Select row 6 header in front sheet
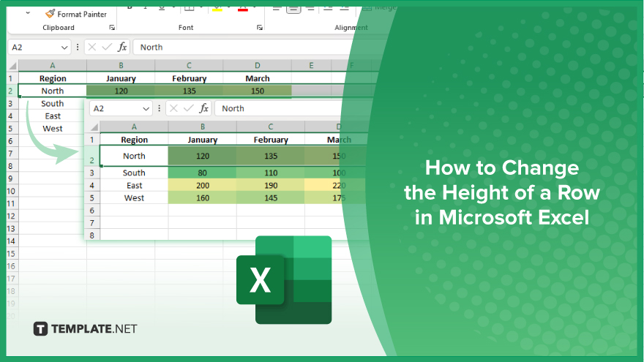Screen dimensions: 644x362 pos(92,211)
